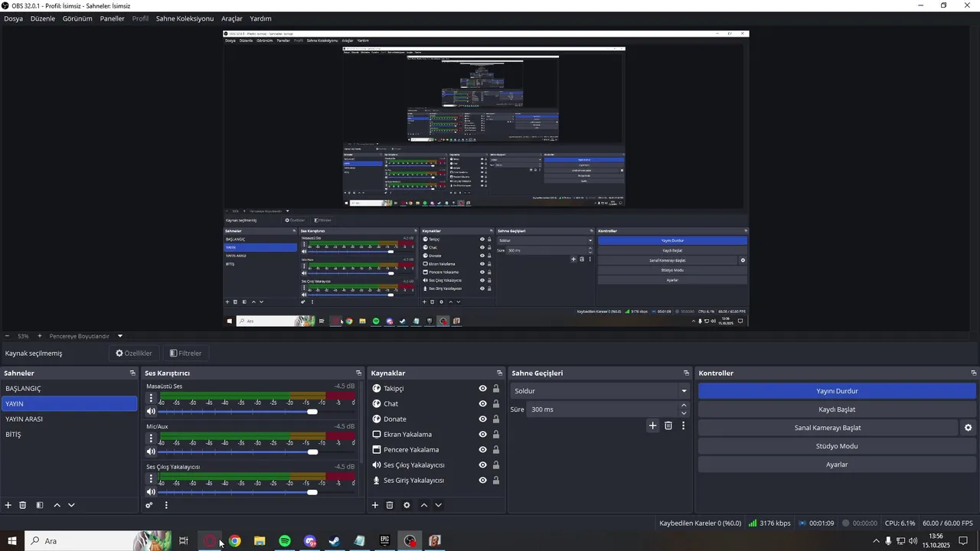The width and height of the screenshot is (980, 551).
Task: Open the Ayarlar button
Action: (837, 465)
